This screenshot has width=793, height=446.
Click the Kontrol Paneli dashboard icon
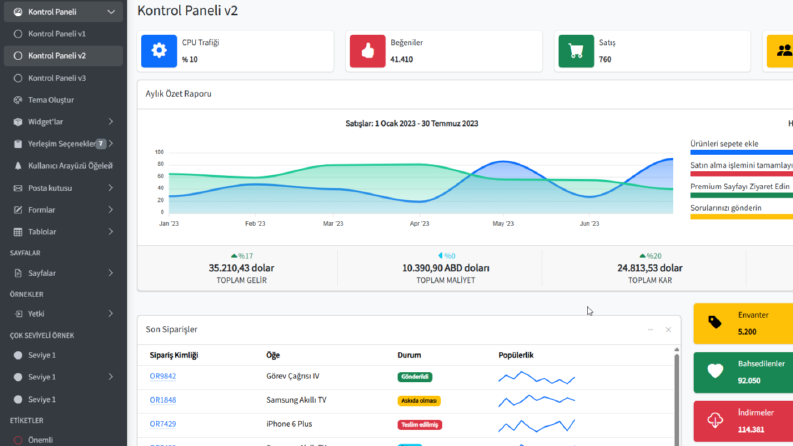tap(18, 12)
